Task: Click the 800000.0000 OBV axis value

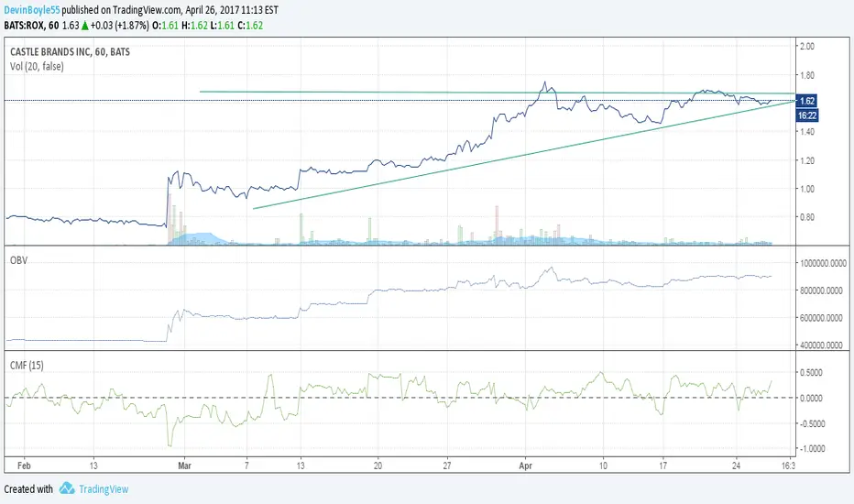Action: (823, 290)
